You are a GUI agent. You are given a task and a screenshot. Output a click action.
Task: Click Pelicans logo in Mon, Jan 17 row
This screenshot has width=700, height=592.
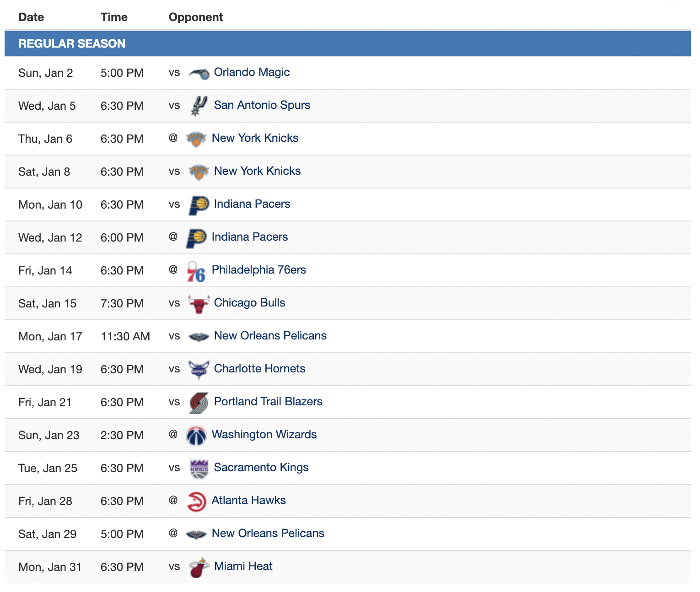(x=199, y=337)
